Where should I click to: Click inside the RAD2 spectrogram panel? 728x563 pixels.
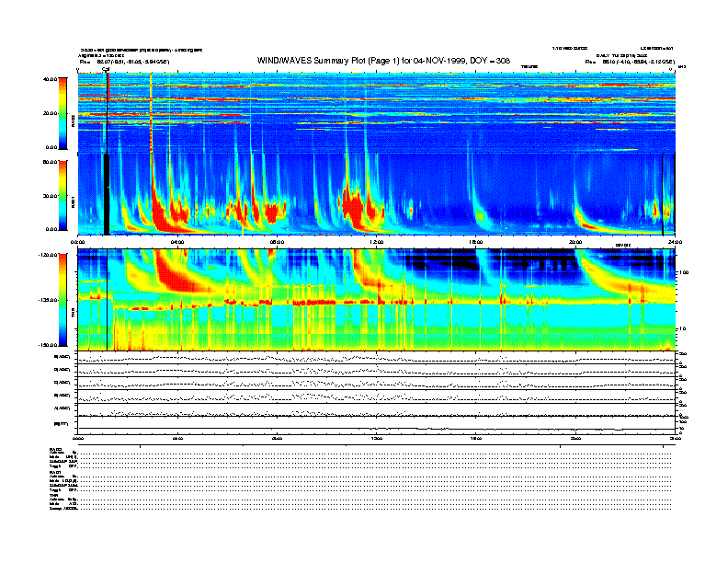coord(377,112)
